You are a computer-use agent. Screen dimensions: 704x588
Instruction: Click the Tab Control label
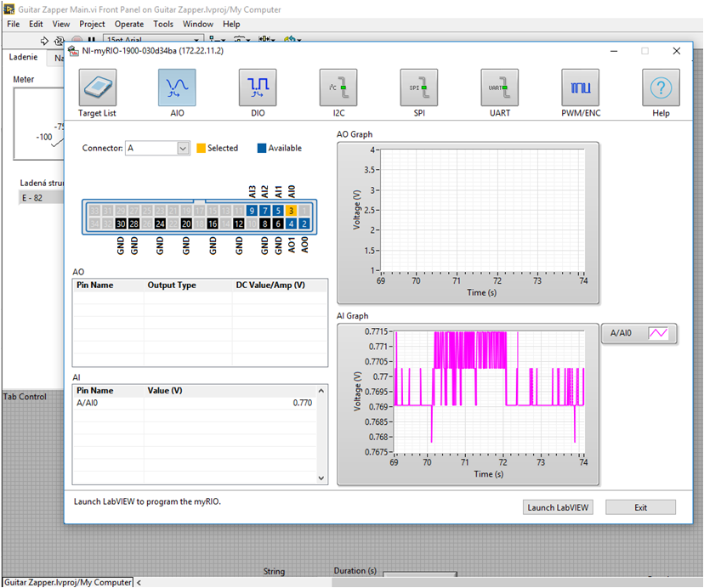(25, 397)
